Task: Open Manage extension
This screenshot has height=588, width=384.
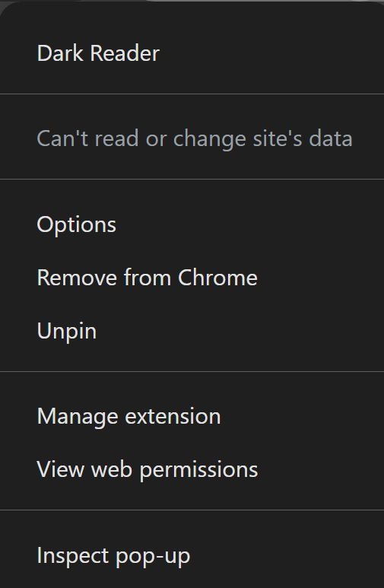Action: click(192, 416)
